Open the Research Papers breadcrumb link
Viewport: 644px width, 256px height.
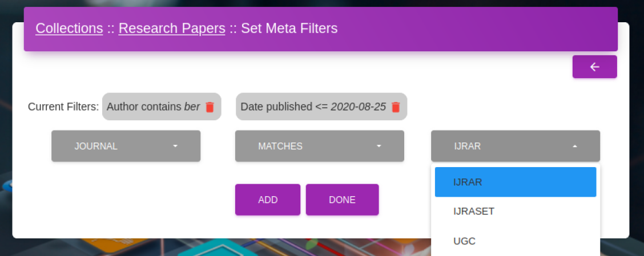pos(172,29)
